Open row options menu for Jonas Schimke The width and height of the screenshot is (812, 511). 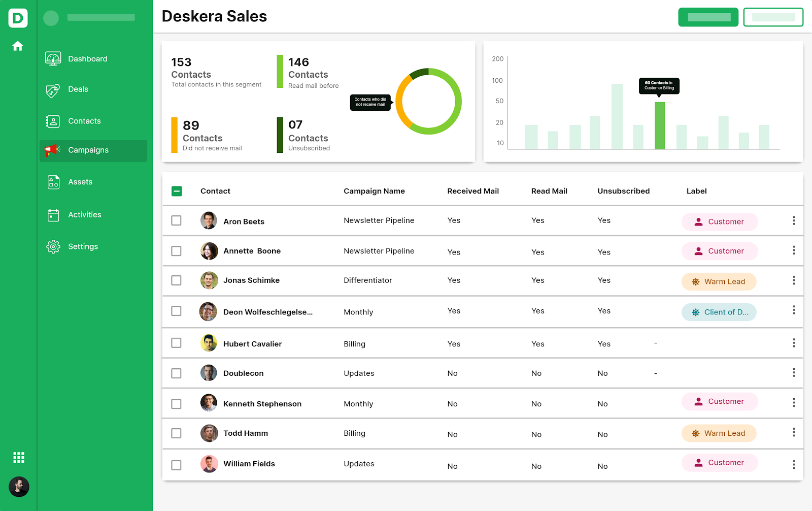point(794,280)
